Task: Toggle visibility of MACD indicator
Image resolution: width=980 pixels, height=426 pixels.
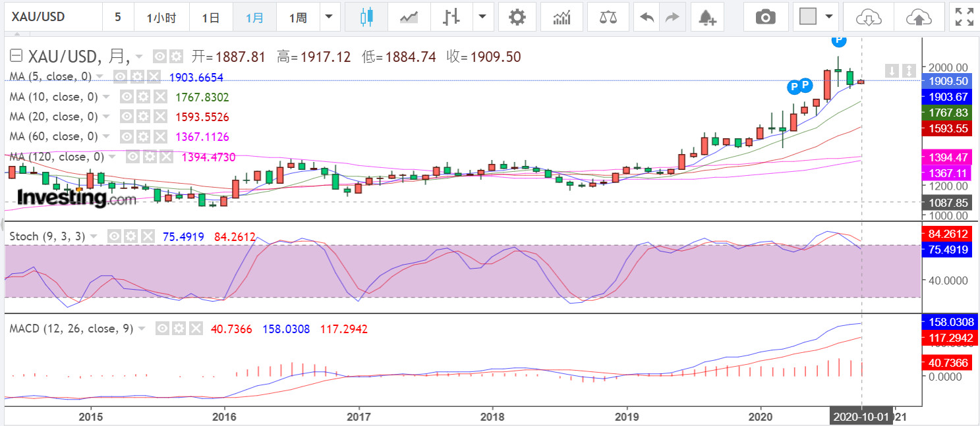Action: pyautogui.click(x=162, y=329)
